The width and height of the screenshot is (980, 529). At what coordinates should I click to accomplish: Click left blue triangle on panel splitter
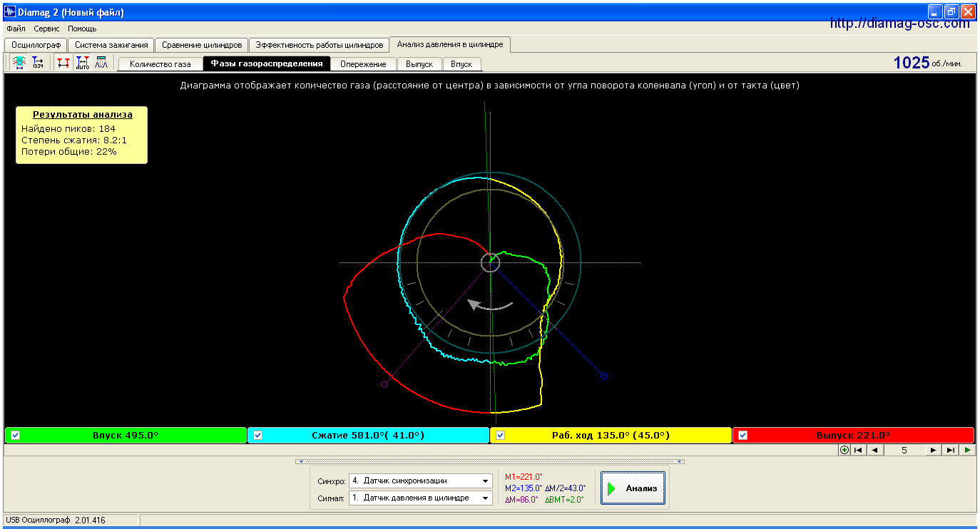point(301,462)
